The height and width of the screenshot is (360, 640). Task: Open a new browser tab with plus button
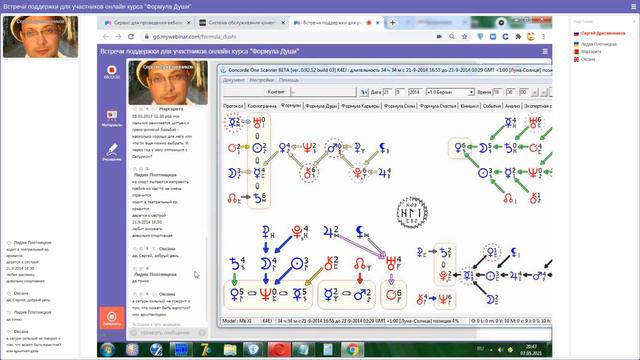(x=392, y=23)
